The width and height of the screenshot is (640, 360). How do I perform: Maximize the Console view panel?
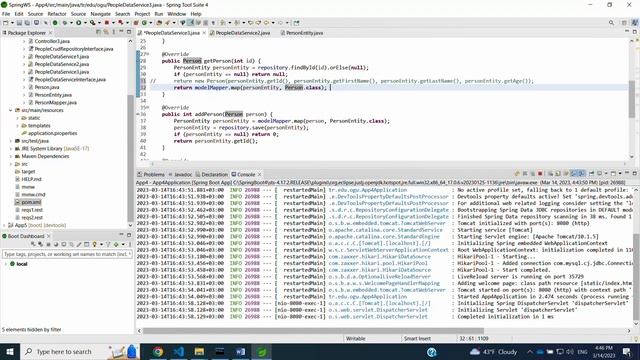pos(635,173)
